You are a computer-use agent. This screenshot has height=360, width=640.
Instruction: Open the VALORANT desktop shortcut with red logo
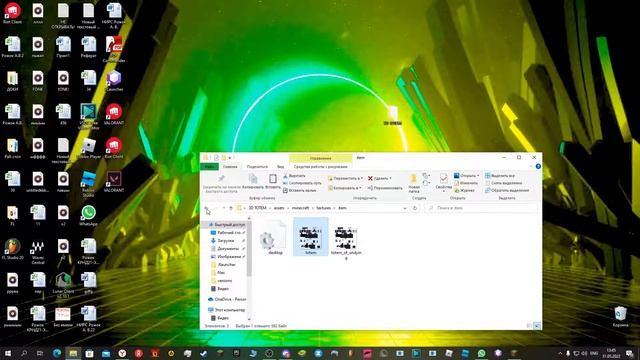tap(113, 115)
